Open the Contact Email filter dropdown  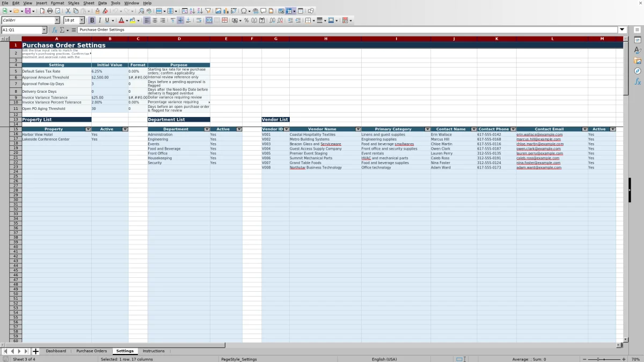[x=585, y=129]
